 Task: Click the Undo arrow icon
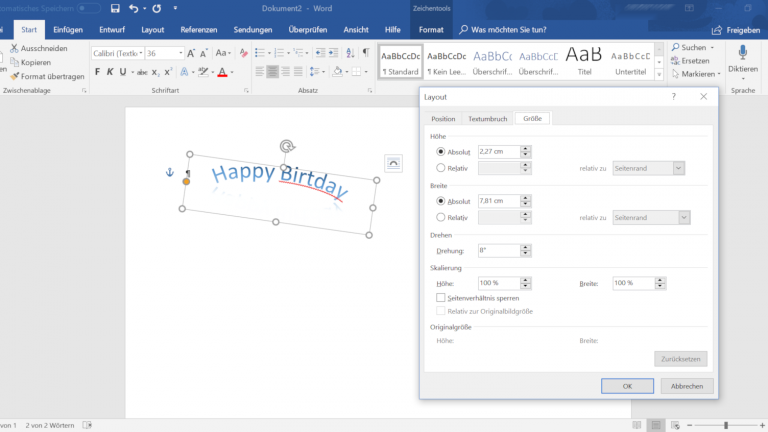[x=134, y=8]
